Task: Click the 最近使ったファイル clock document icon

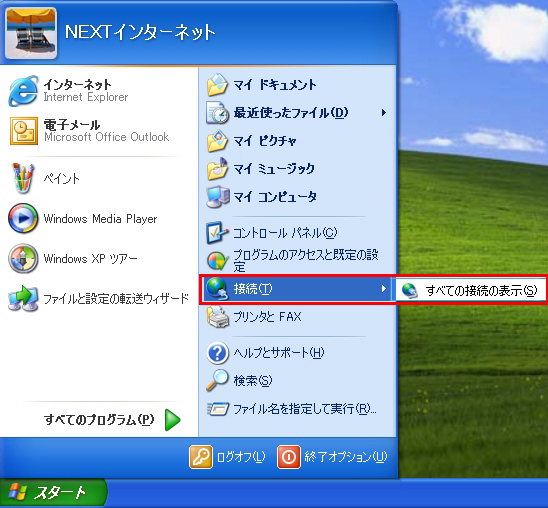Action: pyautogui.click(x=217, y=113)
